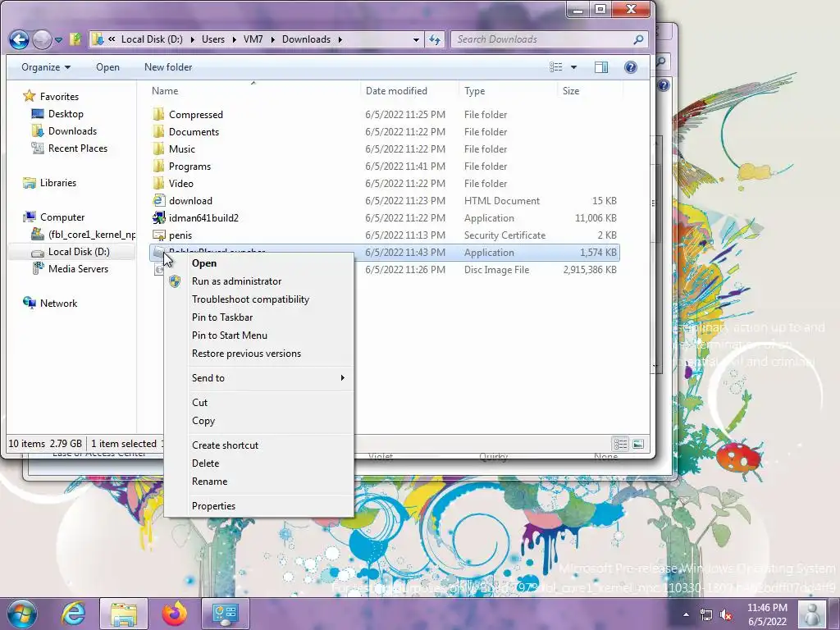The width and height of the screenshot is (840, 630).
Task: Click Users in the address breadcrumb
Action: point(213,39)
